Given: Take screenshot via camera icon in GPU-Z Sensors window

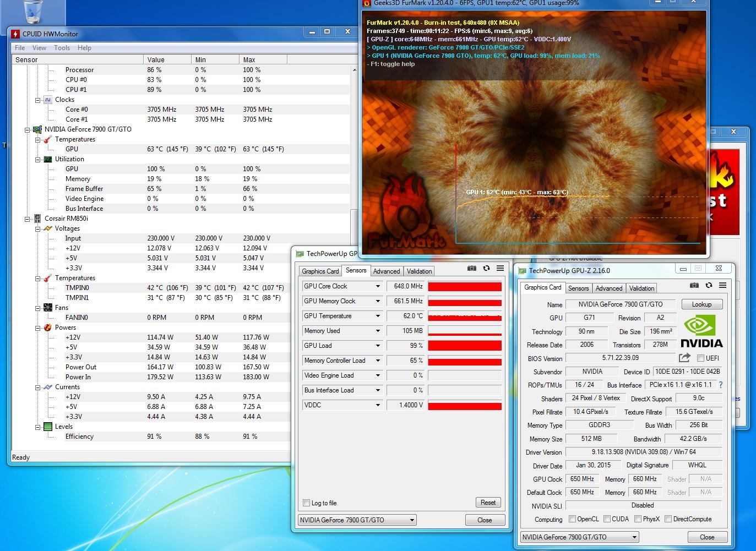Looking at the screenshot, I should coord(472,268).
